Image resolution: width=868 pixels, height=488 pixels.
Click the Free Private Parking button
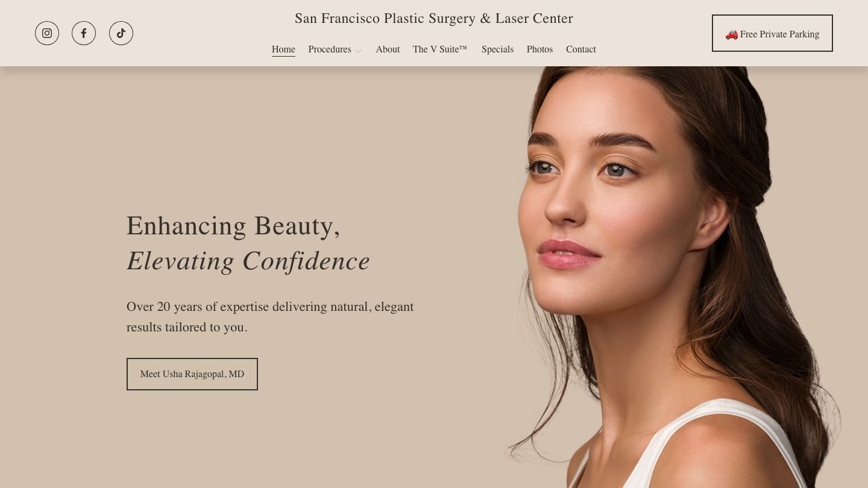click(772, 33)
